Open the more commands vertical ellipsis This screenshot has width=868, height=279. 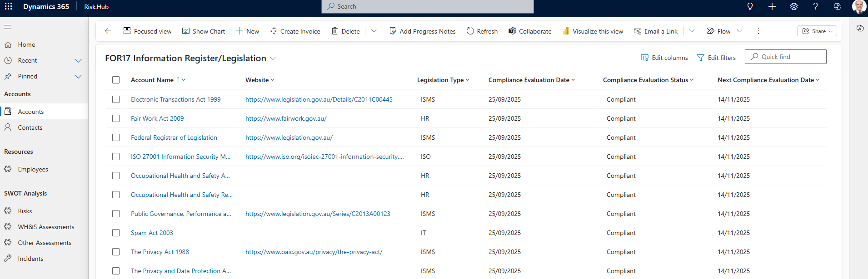click(x=758, y=31)
